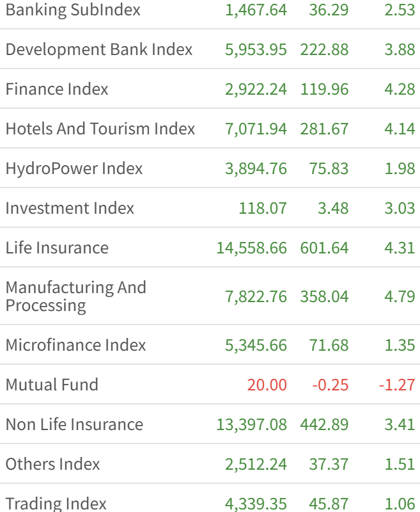Click Mutual Fund value 20.00

[x=267, y=385]
